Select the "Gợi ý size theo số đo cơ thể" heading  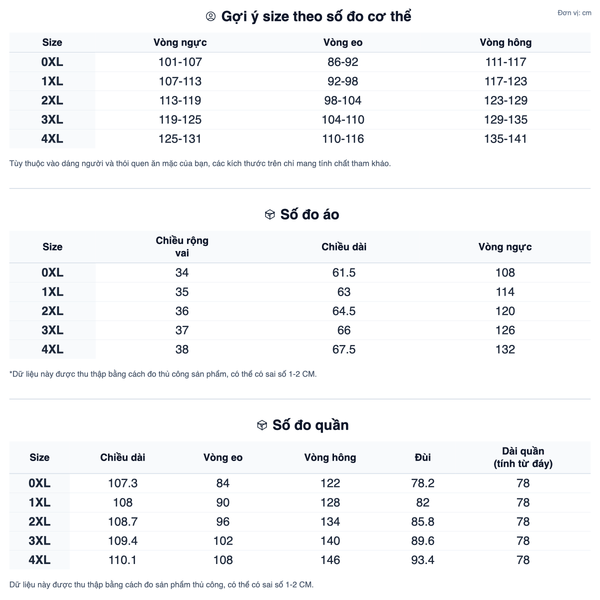point(307,17)
